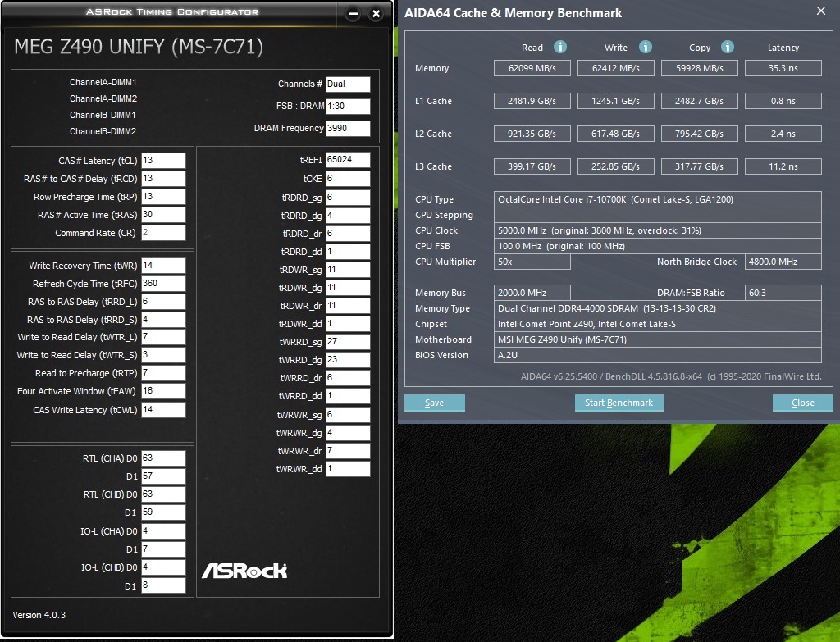Click the CPU Multiplier value 50x
This screenshot has width=840, height=642.
coord(532,262)
